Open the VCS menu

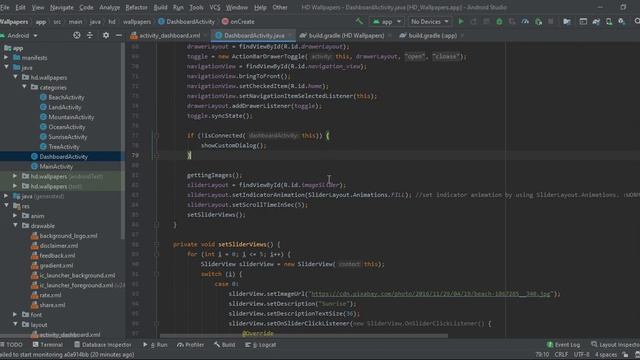(x=215, y=7)
